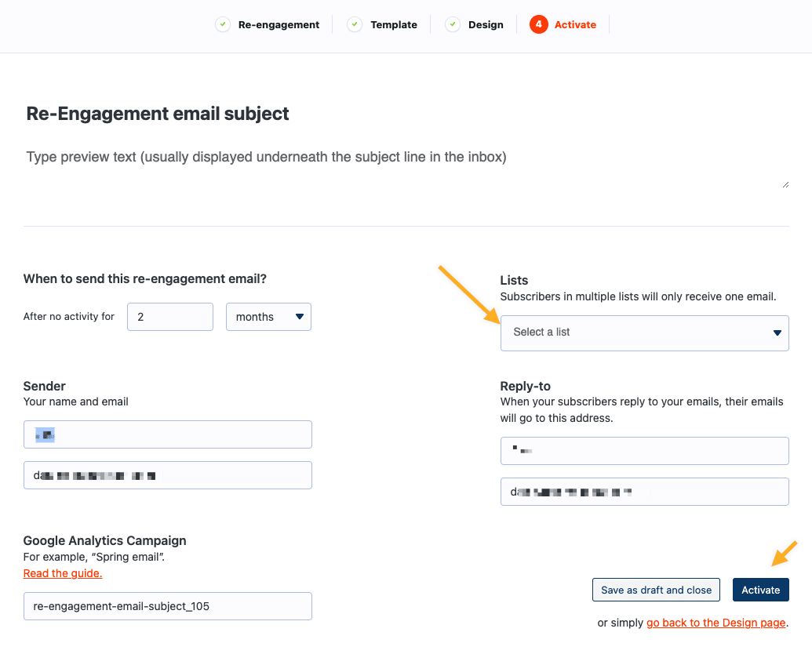Open the Read the guide link
The height and width of the screenshot is (654, 812).
63,573
